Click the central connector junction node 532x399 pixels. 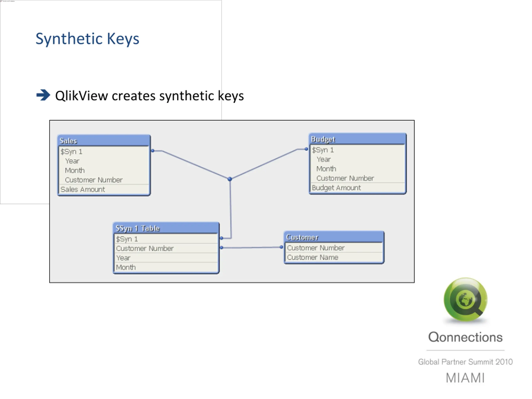coord(230,179)
